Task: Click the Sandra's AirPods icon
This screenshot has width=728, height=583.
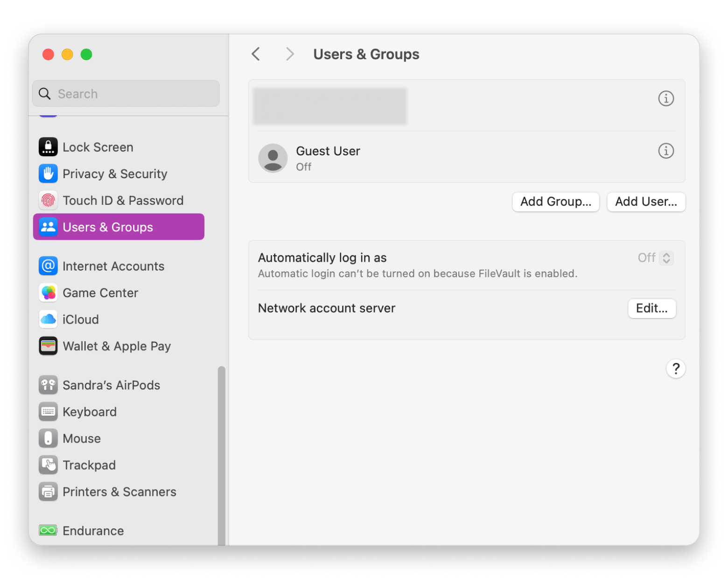Action: 48,385
